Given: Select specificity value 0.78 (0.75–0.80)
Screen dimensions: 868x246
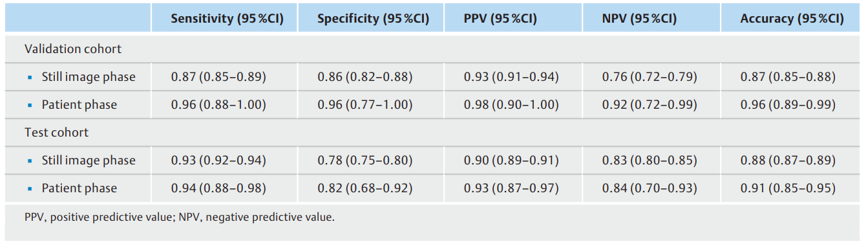Looking at the screenshot, I should click(x=365, y=160).
